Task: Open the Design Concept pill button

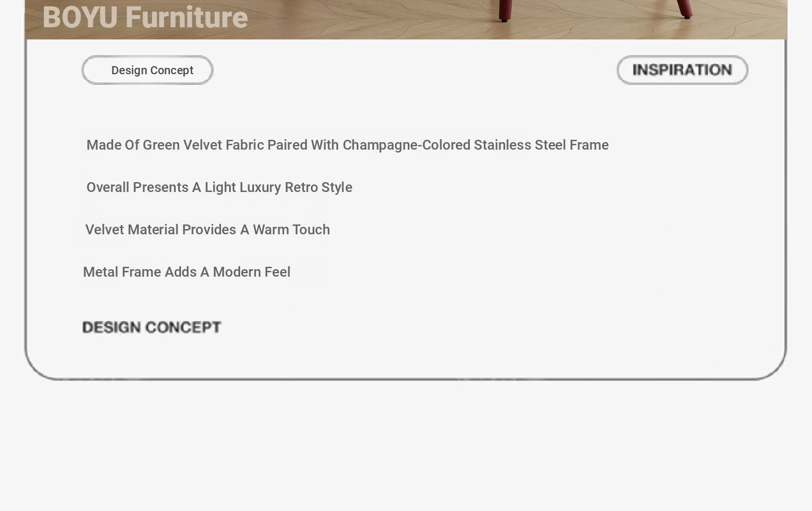Action: click(147, 70)
